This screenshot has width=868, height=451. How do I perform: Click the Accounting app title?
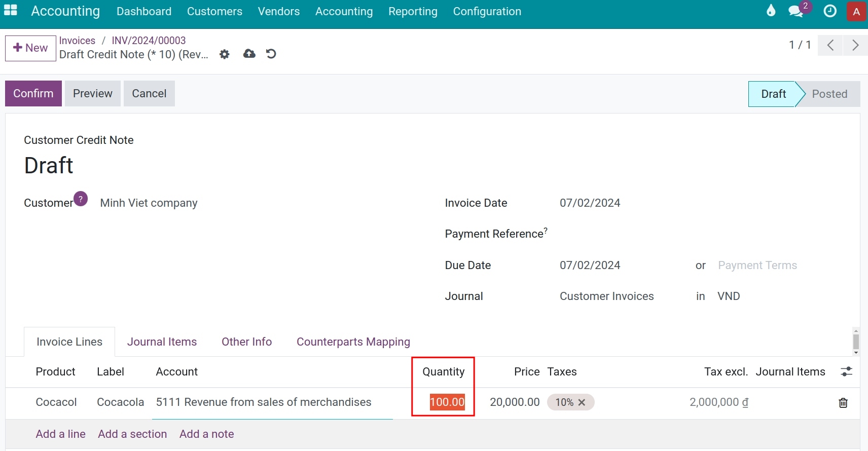coord(65,11)
